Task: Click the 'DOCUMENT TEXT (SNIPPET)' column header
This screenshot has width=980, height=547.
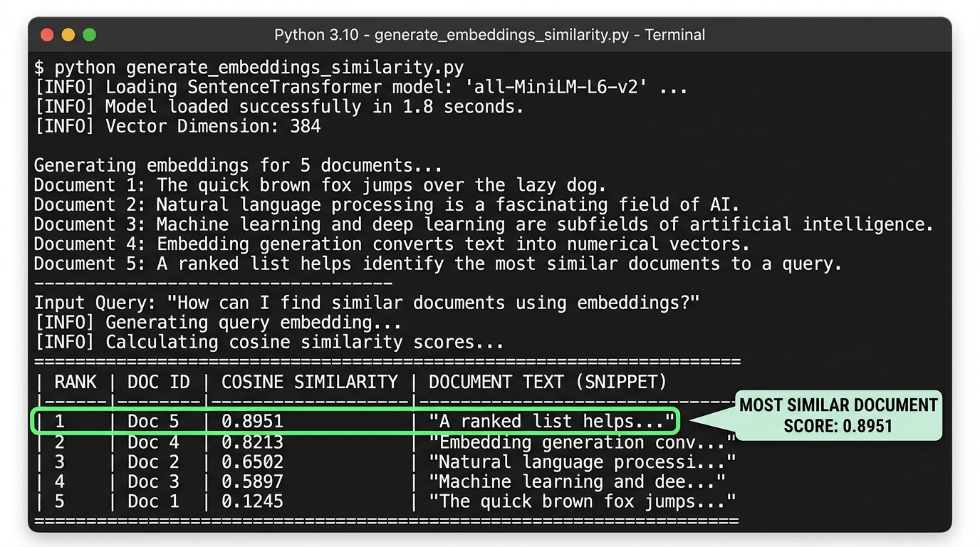Action: pos(548,382)
